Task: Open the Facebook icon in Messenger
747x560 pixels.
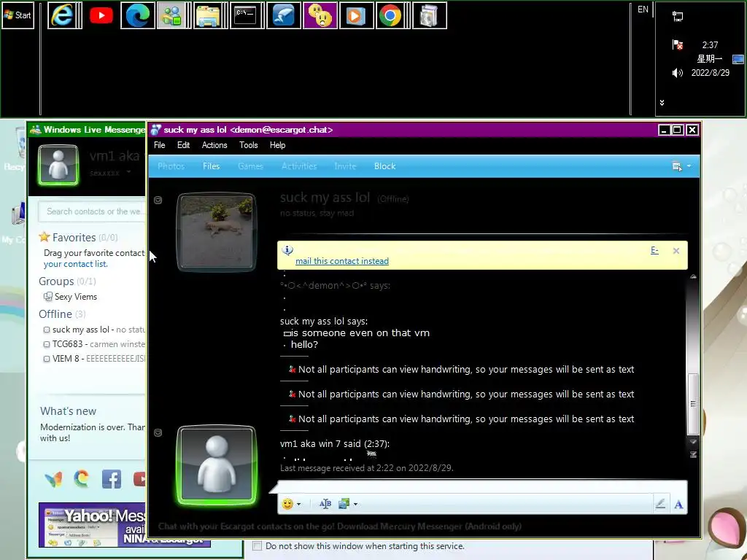Action: (x=112, y=479)
